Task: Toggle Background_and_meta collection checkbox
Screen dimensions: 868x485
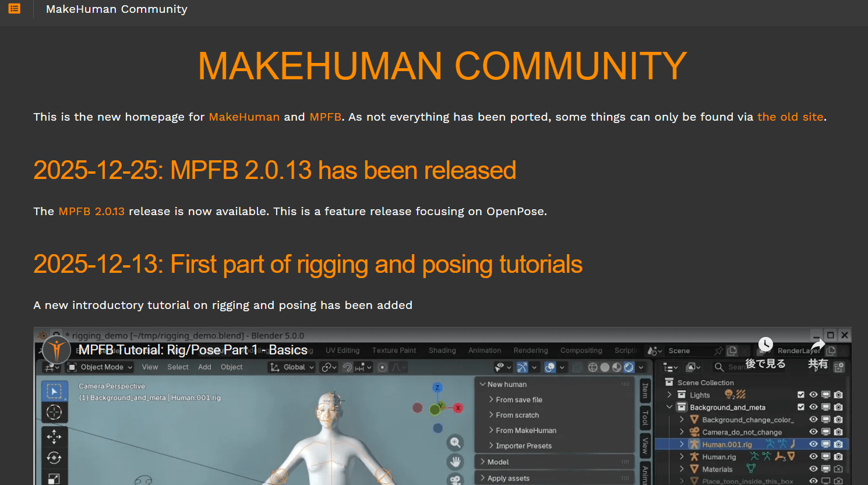Action: (801, 407)
